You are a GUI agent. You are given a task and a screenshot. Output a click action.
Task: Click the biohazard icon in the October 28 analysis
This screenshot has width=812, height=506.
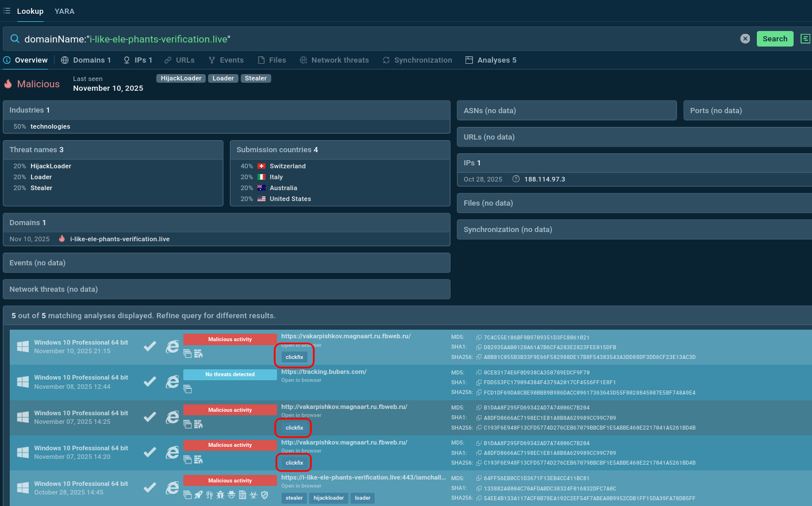[253, 495]
